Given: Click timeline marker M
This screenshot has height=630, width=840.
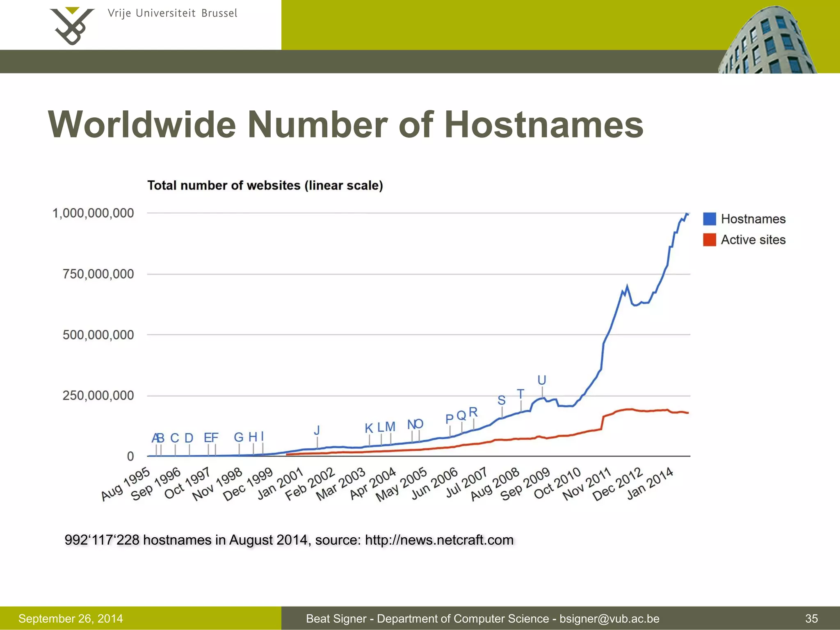Looking at the screenshot, I should click(x=390, y=427).
